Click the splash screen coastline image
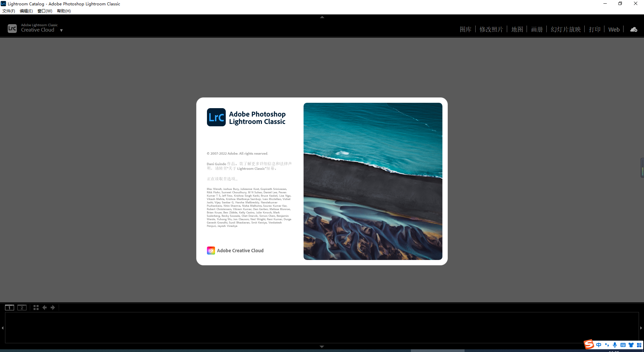Image resolution: width=644 pixels, height=352 pixels. (x=373, y=181)
